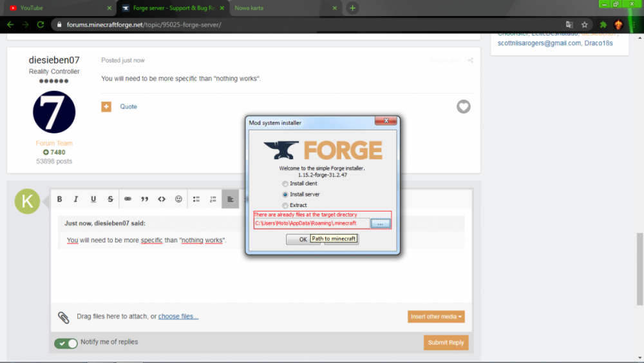Viewport: 644px width, 363px height.
Task: Select the Extract radio button
Action: pos(285,205)
